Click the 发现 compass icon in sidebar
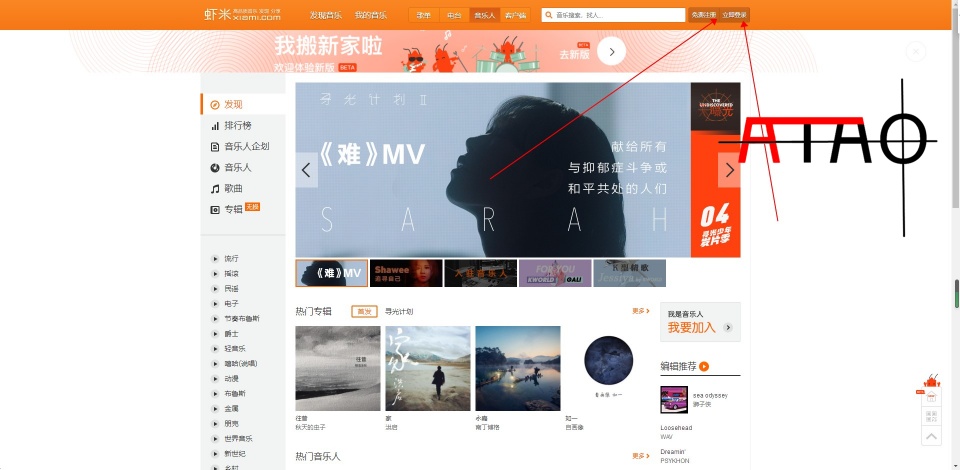 coord(215,105)
